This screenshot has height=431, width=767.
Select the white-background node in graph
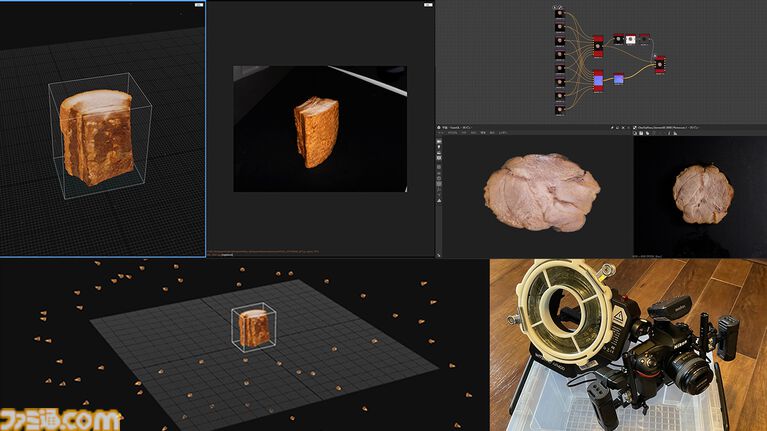tap(631, 39)
